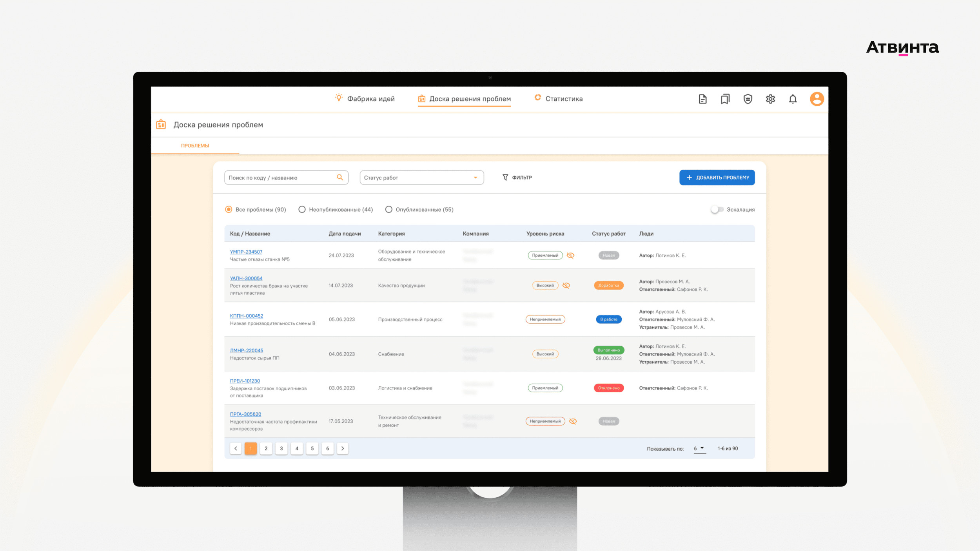980x551 pixels.
Task: Select Неопубликованные (44) radio button
Action: point(302,210)
